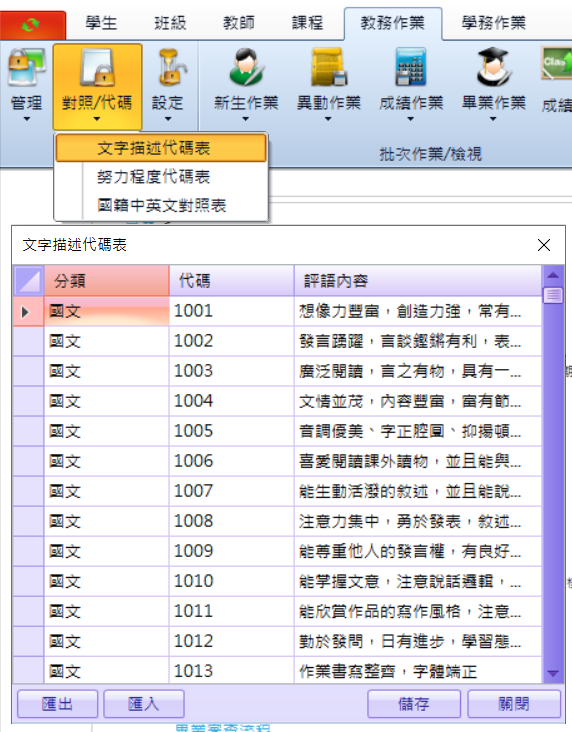
Task: Expand the 設定 dropdown arrow
Action: [x=168, y=119]
